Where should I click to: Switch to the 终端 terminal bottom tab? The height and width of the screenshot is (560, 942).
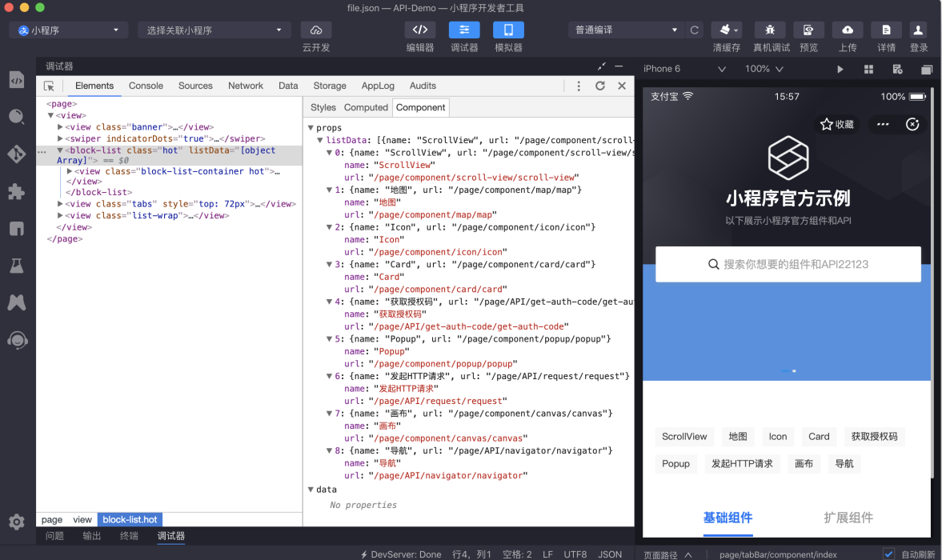pyautogui.click(x=129, y=536)
